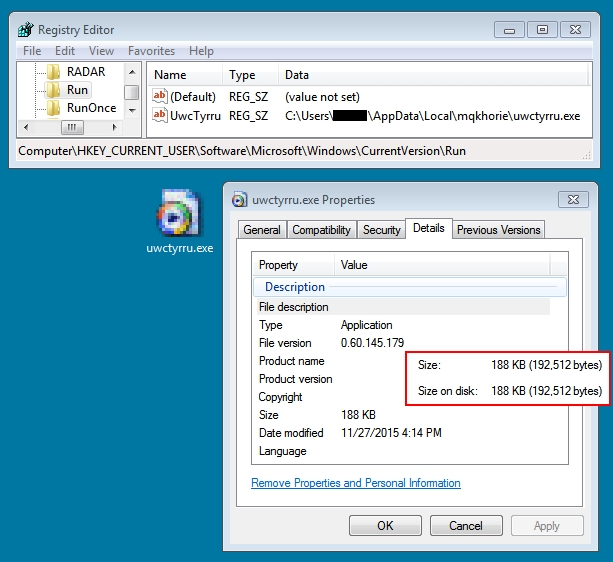
Task: Select the (Default) registry value name
Action: (x=193, y=97)
